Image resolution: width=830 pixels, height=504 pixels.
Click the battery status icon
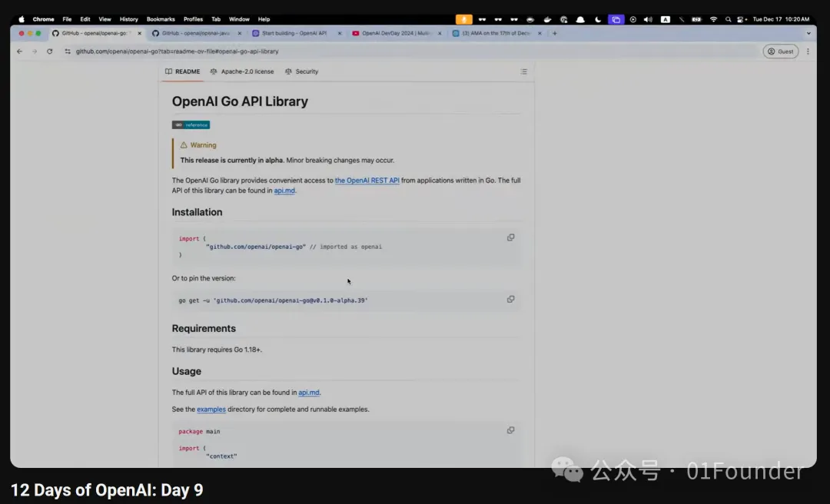(x=696, y=19)
